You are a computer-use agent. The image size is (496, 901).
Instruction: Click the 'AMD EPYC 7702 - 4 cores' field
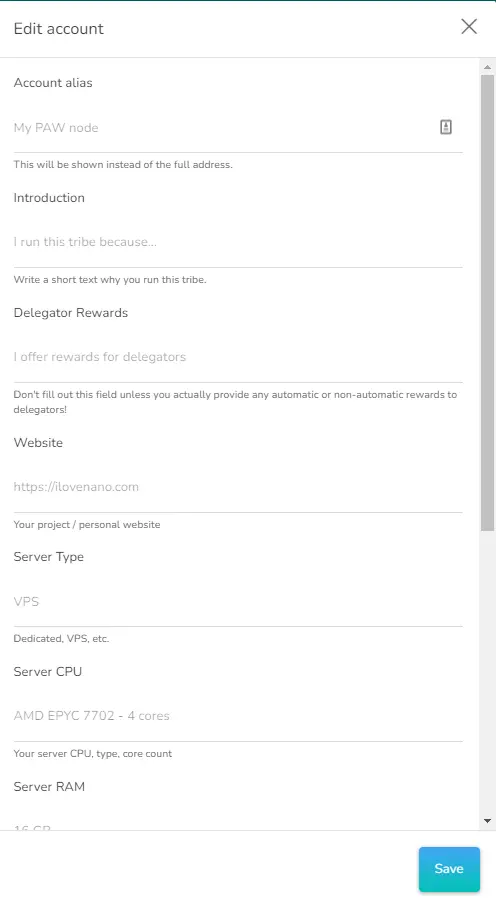click(x=238, y=716)
